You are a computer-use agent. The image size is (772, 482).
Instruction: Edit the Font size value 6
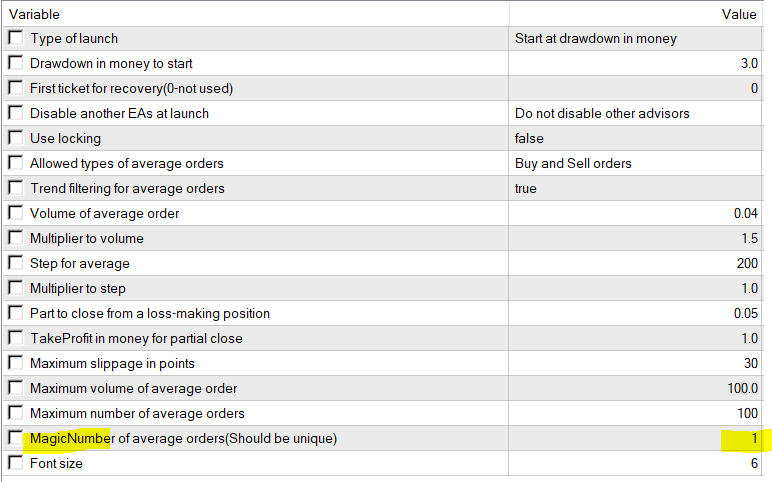point(638,464)
